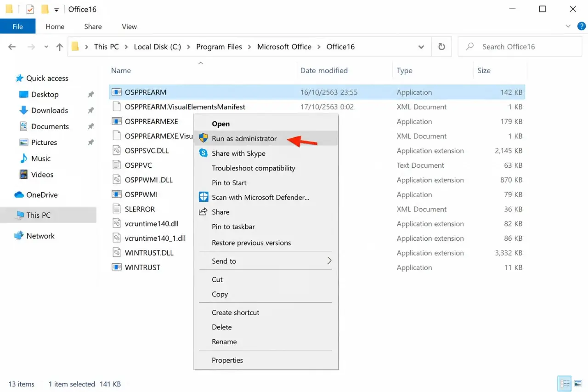This screenshot has height=392, width=588.
Task: Switch to Large icons view icon
Action: 578,383
